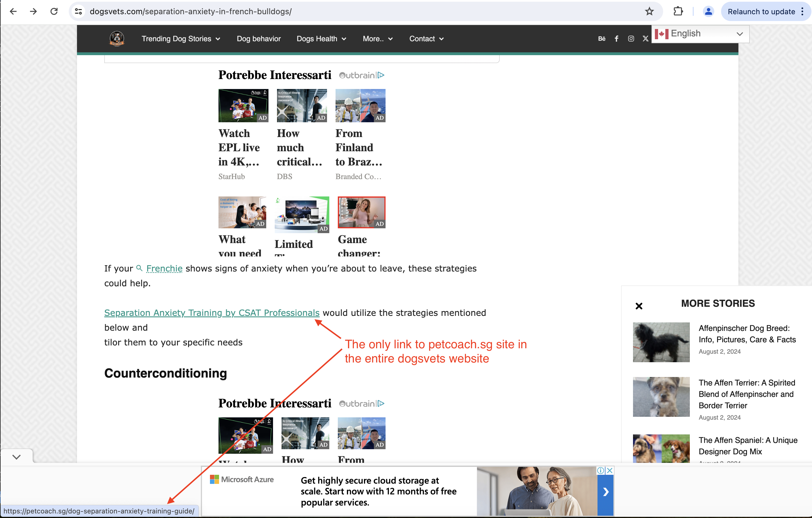
Task: Open lower DBS critical illness ad image
Action: [x=305, y=433]
